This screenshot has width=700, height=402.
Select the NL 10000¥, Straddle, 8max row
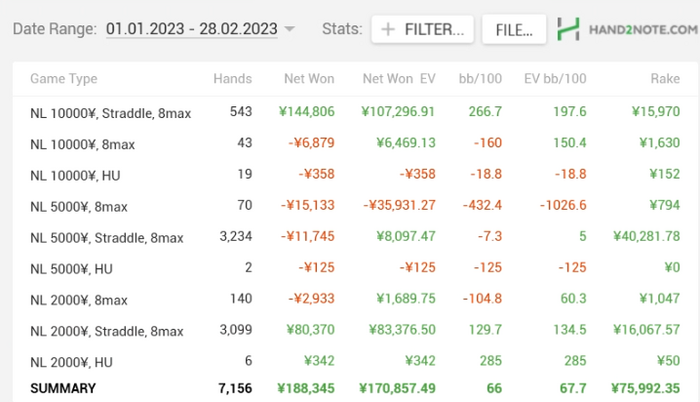pyautogui.click(x=109, y=114)
